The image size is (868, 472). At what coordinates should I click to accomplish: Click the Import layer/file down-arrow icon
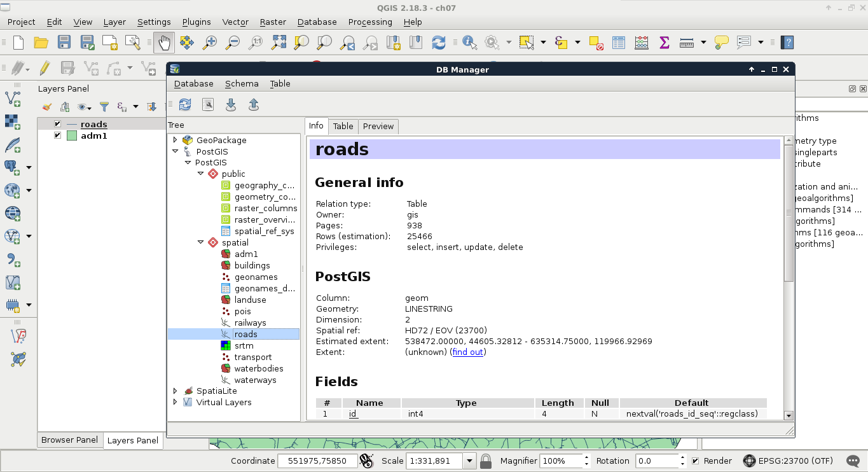pyautogui.click(x=231, y=105)
